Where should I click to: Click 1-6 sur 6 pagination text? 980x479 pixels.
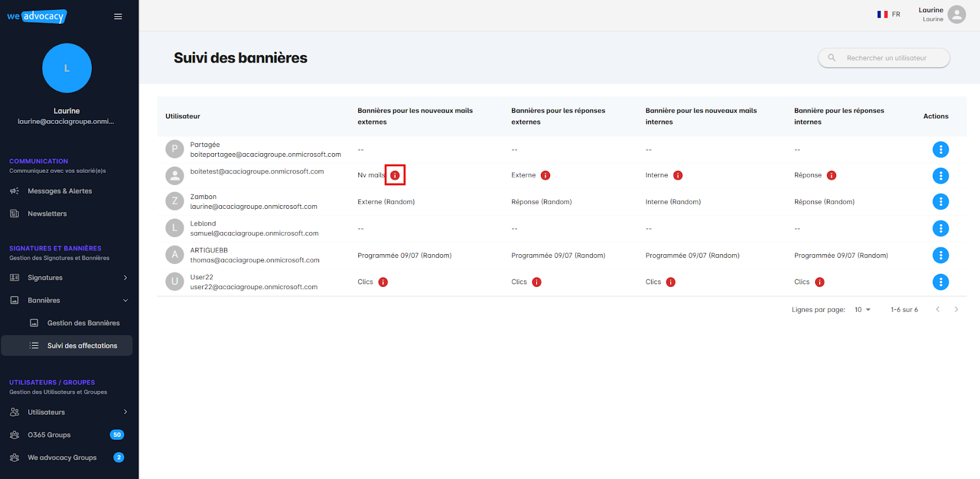pyautogui.click(x=904, y=310)
